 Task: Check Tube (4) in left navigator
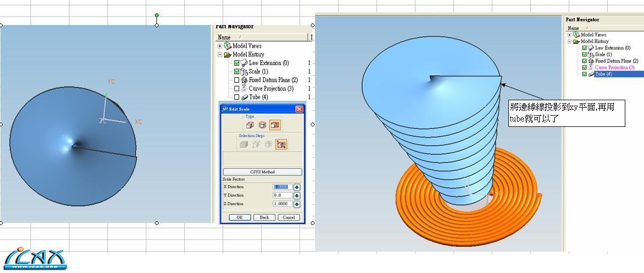coord(237,97)
